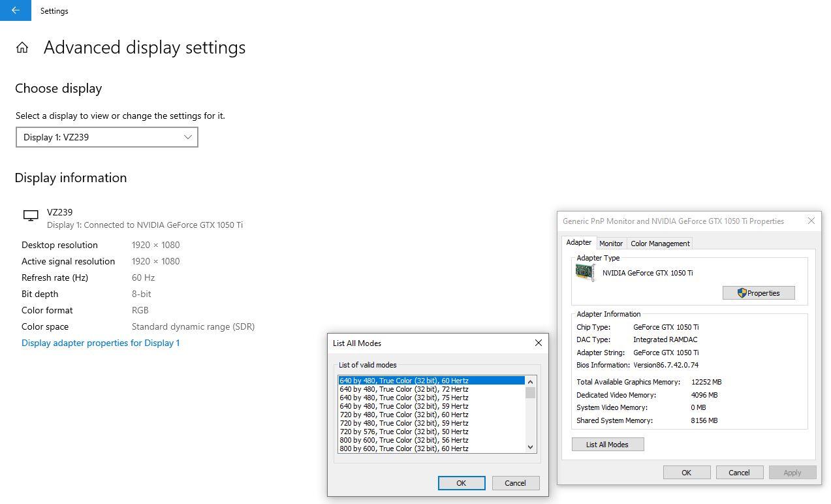Viewport: 831px width, 504px height.
Task: Click the 8-bit bit depth value
Action: [141, 294]
